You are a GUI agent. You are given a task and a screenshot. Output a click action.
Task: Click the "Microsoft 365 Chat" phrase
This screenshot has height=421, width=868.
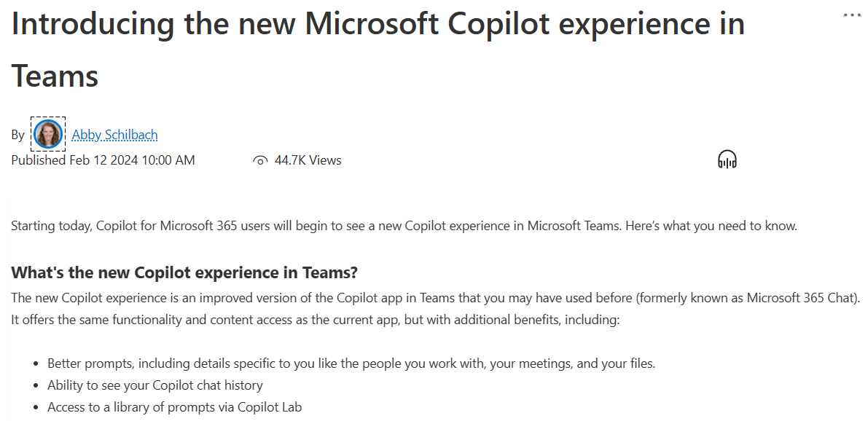click(800, 298)
